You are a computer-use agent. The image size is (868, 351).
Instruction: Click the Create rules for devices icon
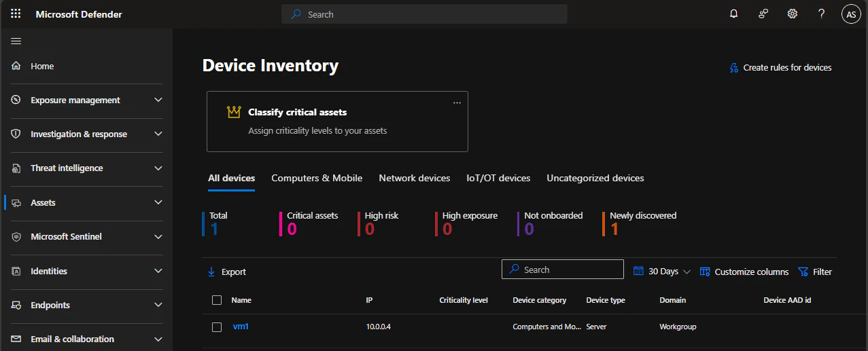[x=733, y=67]
